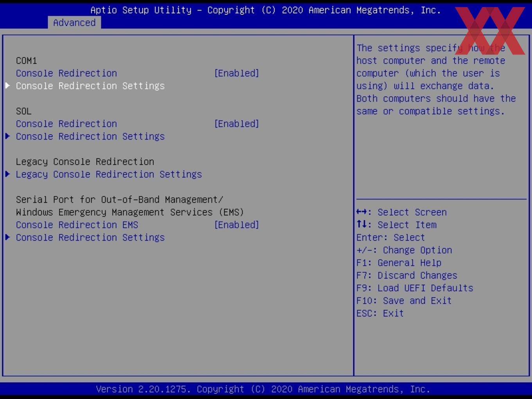Image resolution: width=532 pixels, height=399 pixels.
Task: Click the Legacy Console Redirection heading
Action: (85, 162)
